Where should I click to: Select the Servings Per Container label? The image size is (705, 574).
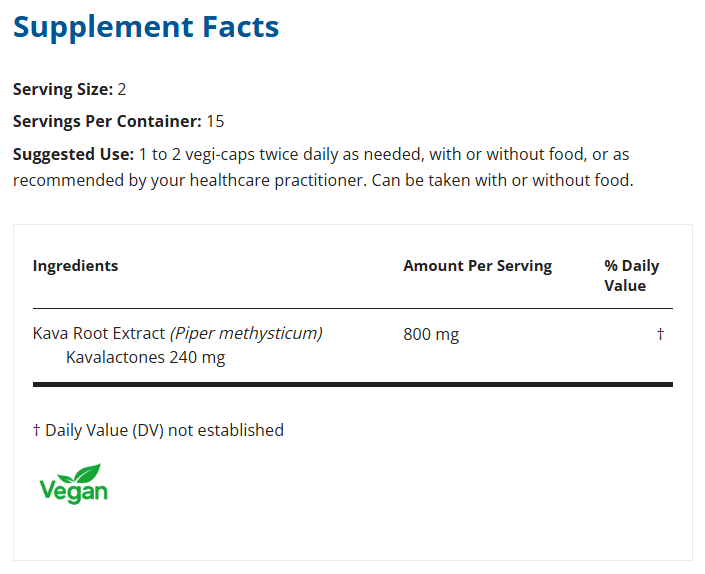coord(107,121)
